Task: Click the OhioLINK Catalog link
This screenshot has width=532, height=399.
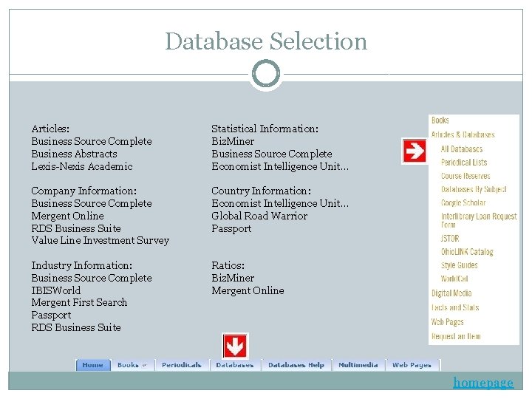Action: [467, 252]
